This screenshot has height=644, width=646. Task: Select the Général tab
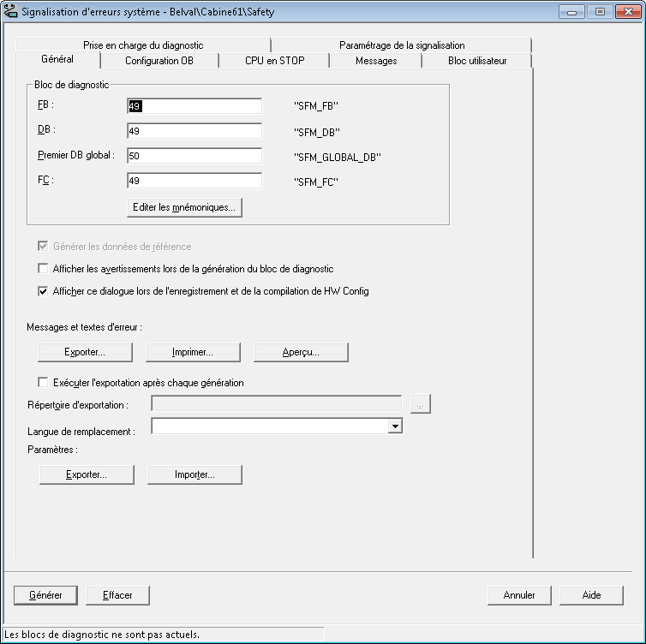pos(57,59)
